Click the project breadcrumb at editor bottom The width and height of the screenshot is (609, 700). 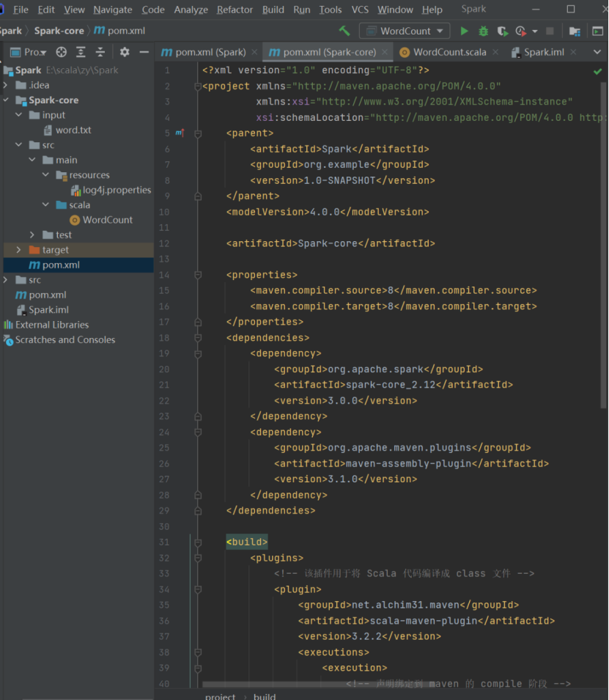coord(220,696)
